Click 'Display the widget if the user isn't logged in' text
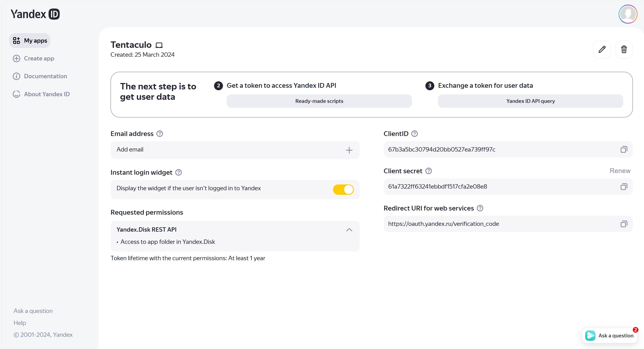This screenshot has height=349, width=644. pos(189,188)
